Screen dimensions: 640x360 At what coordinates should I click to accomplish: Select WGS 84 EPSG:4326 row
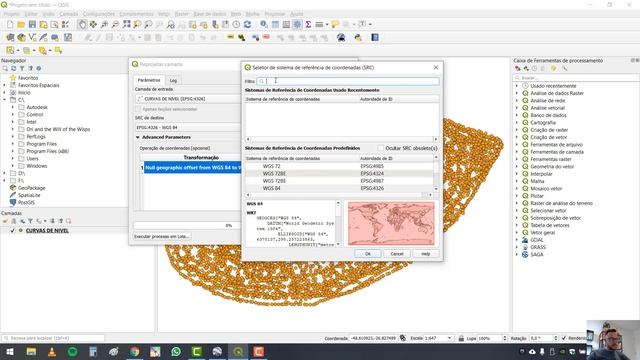click(339, 188)
